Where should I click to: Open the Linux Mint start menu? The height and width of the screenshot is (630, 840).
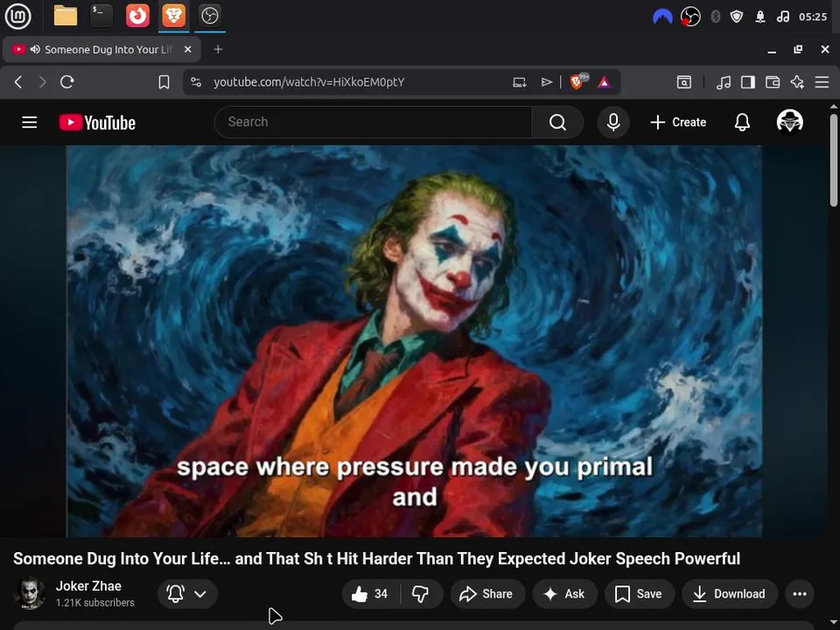point(17,16)
